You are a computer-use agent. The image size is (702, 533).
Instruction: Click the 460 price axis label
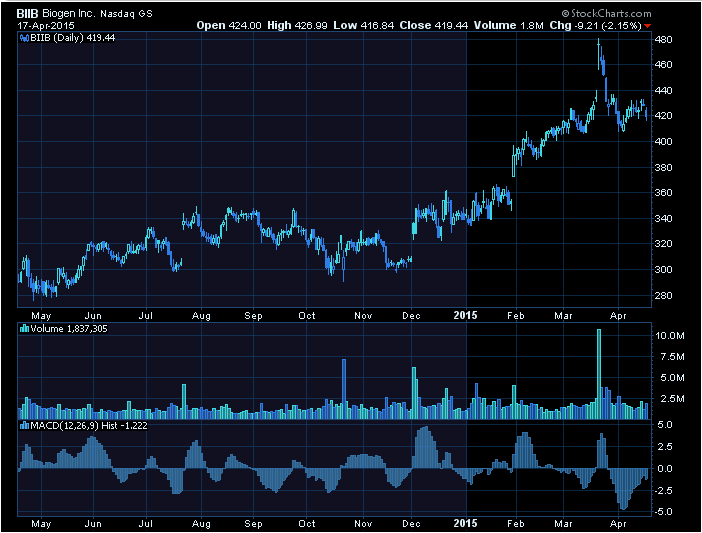point(663,64)
